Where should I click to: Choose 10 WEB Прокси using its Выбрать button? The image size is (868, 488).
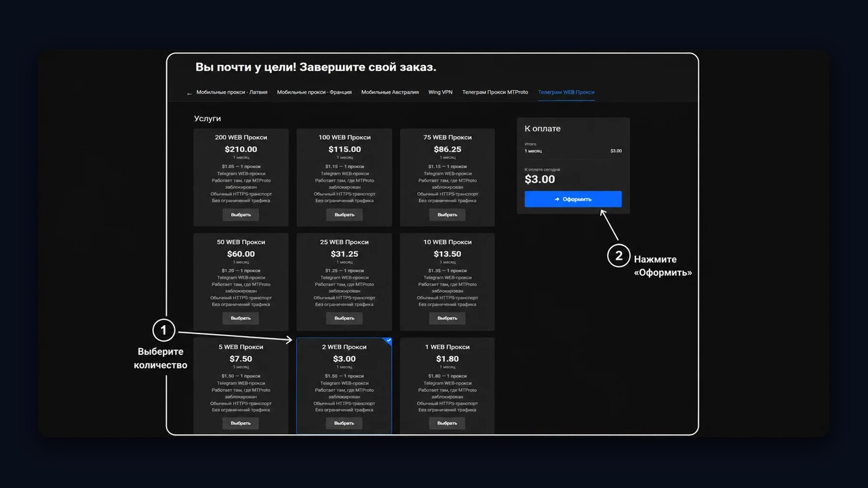pyautogui.click(x=447, y=318)
